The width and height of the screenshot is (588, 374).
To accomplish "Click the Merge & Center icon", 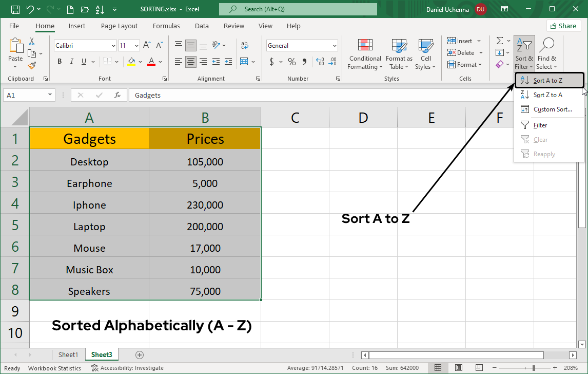I will pos(244,62).
